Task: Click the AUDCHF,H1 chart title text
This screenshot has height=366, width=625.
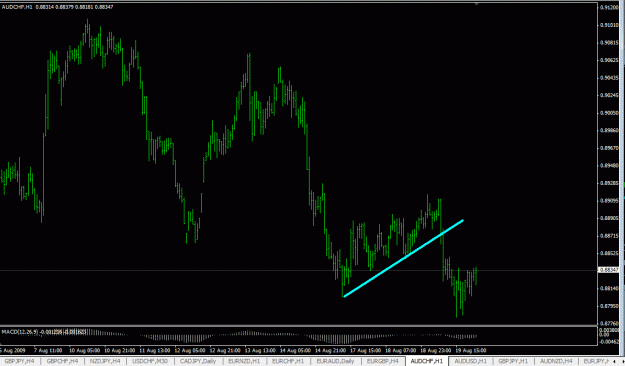Action: click(17, 7)
